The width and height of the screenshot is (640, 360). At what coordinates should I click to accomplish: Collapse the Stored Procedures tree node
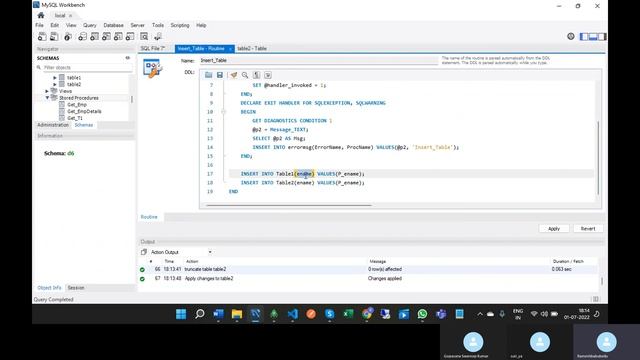coord(47,98)
